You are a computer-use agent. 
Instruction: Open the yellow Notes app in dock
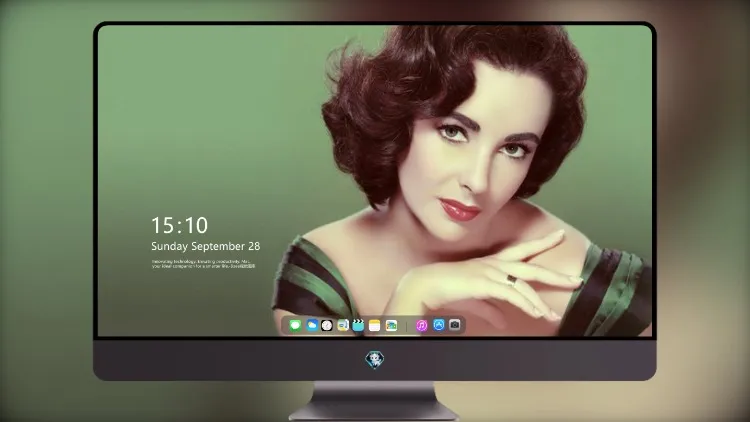tap(375, 325)
